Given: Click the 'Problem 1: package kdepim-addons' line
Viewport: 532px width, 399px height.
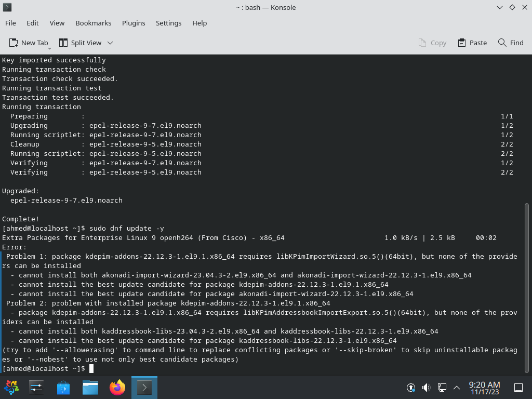Looking at the screenshot, I should 260,261.
